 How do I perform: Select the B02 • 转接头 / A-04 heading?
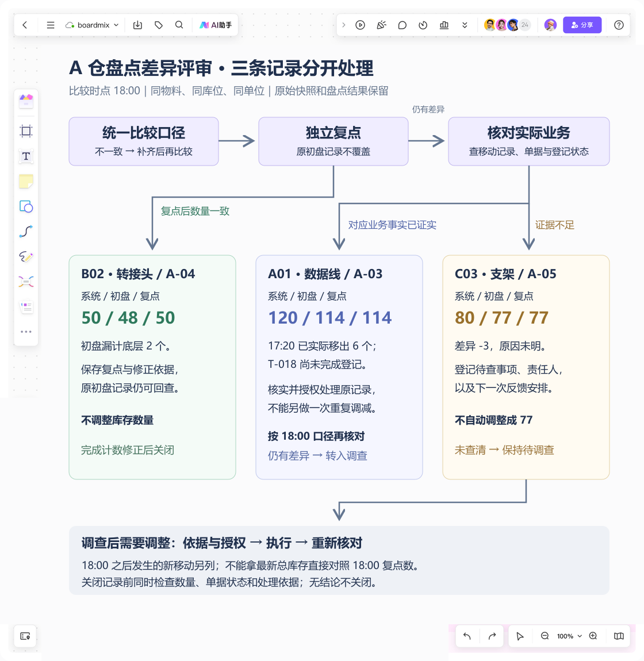138,274
